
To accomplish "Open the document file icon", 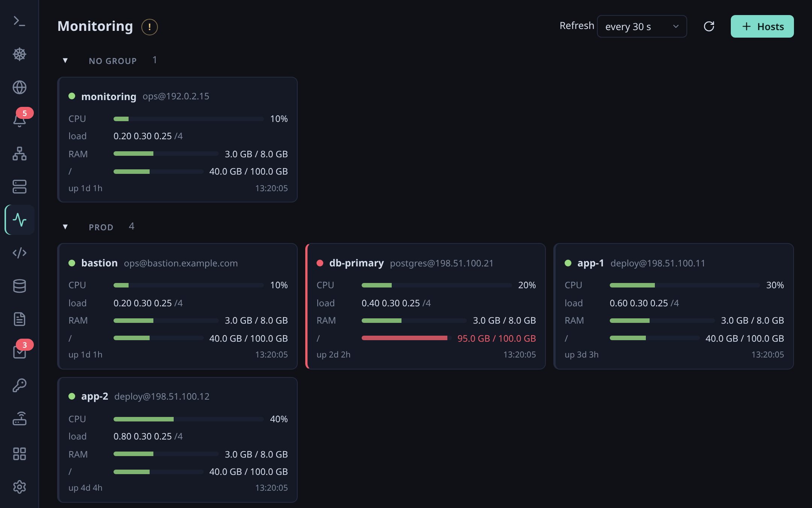I will point(19,319).
